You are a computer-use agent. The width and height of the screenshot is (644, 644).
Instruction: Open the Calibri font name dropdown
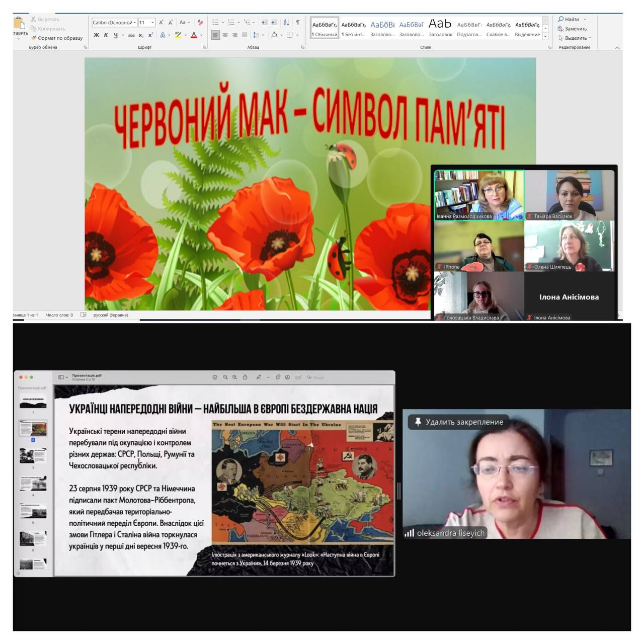135,23
